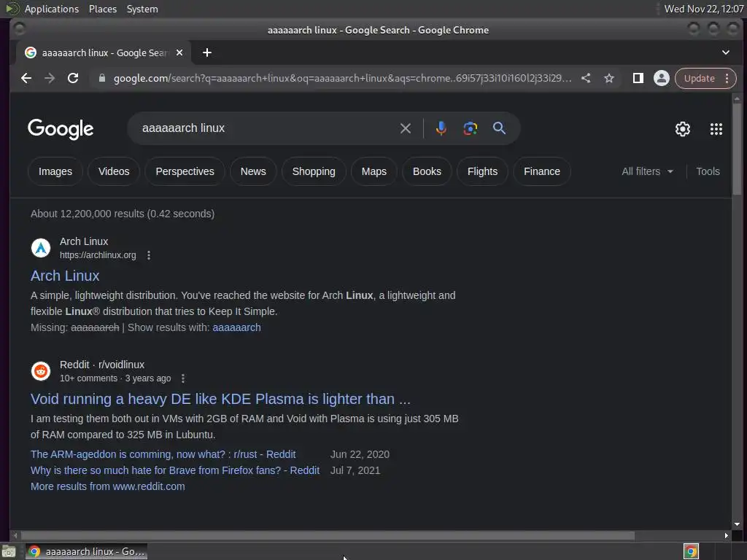Click the Arch Linux site favicon

point(41,248)
